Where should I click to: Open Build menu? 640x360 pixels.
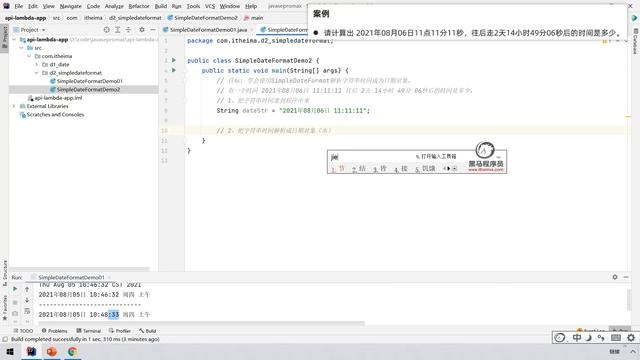point(161,6)
